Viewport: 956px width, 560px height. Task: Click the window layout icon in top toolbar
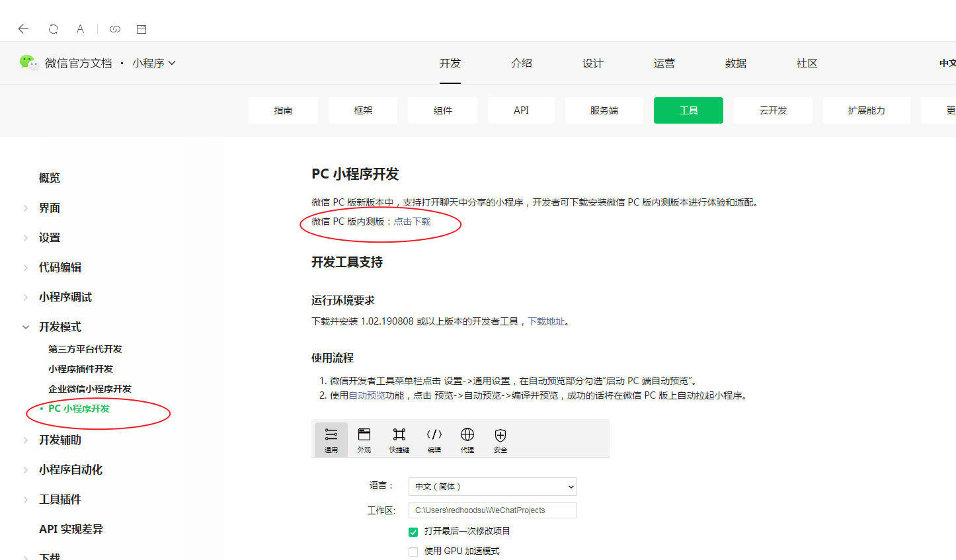(x=141, y=29)
